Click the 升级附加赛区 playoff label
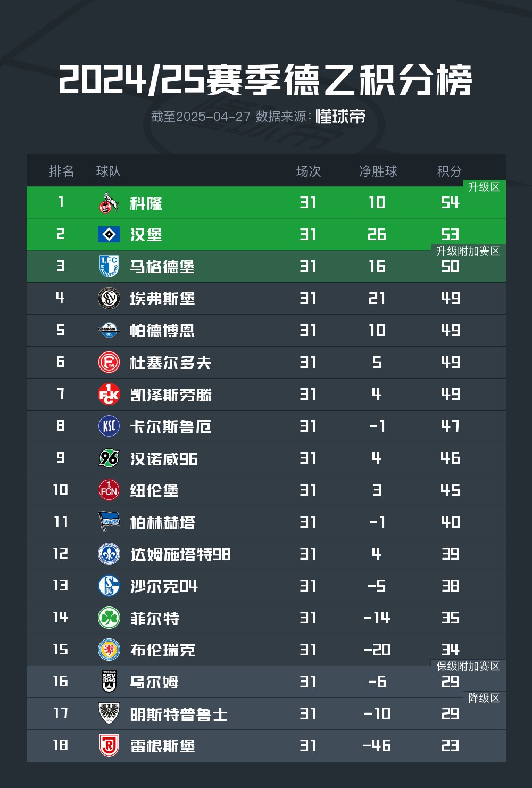Viewport: 532px width, 788px height. pyautogui.click(x=468, y=251)
